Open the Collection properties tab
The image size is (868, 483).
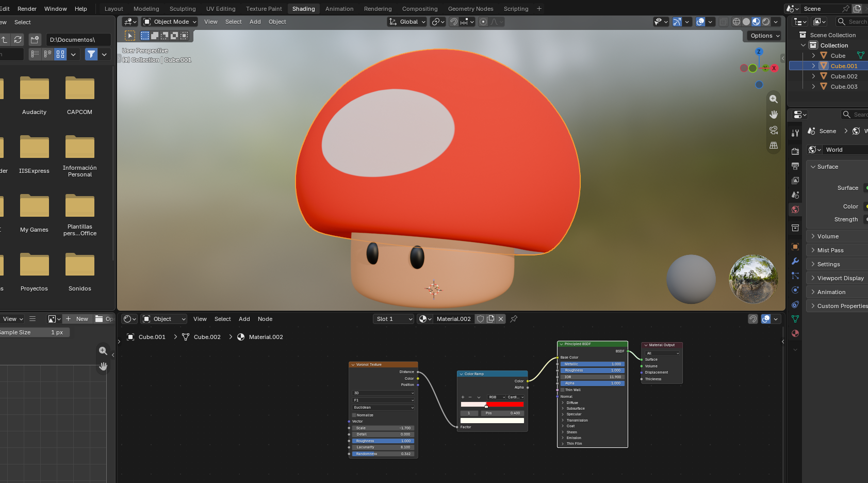tap(795, 228)
